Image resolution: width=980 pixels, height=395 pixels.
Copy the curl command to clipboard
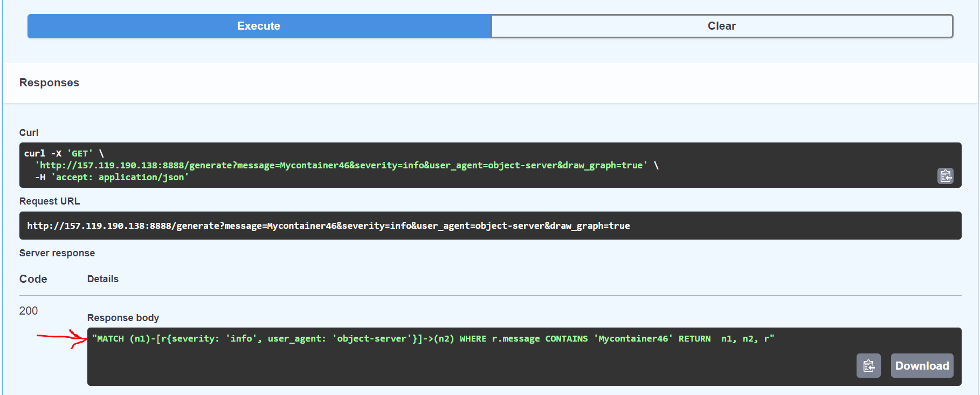pyautogui.click(x=946, y=176)
